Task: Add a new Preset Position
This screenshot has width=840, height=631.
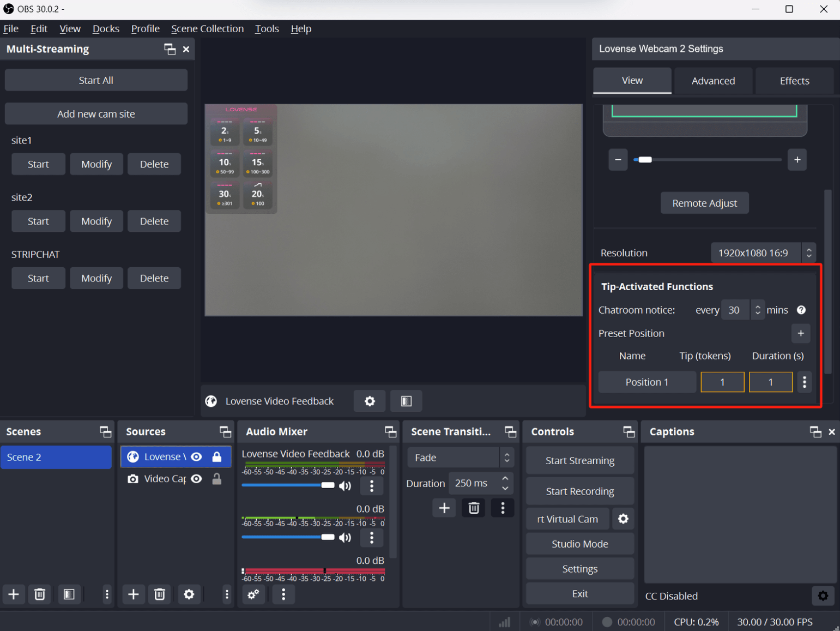Action: [800, 333]
